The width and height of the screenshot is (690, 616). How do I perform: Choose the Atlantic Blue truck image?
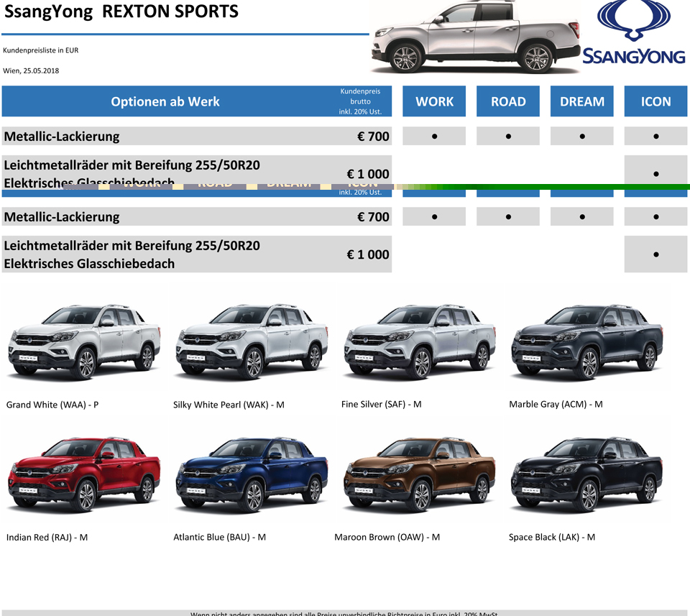point(252,474)
